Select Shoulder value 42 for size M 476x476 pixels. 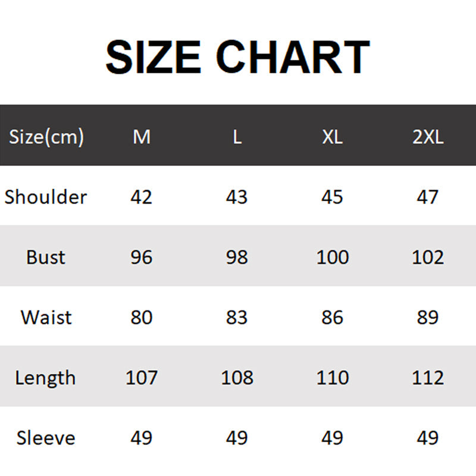point(142,197)
